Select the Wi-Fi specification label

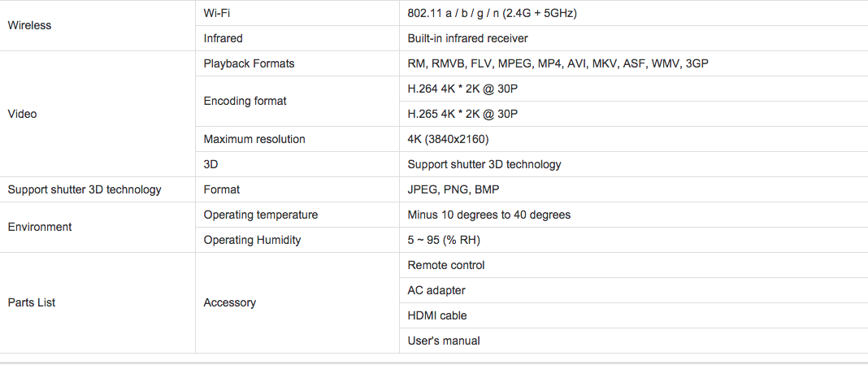pos(216,13)
